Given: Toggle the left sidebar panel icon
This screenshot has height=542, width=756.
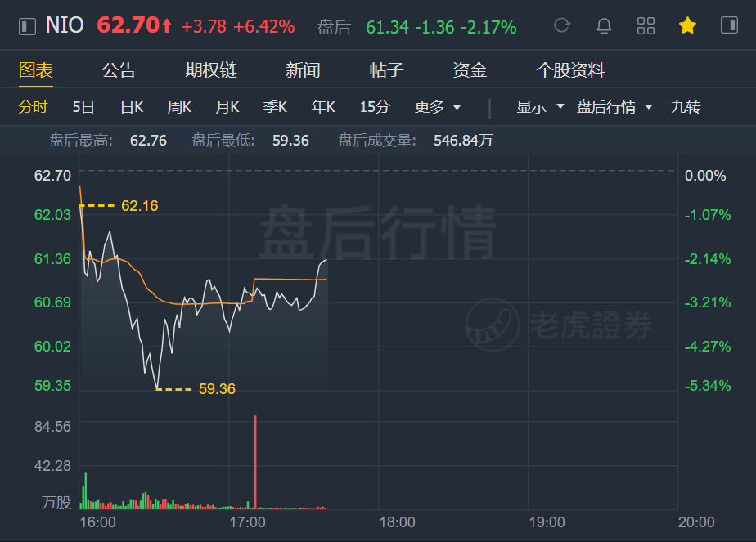Looking at the screenshot, I should pyautogui.click(x=28, y=26).
